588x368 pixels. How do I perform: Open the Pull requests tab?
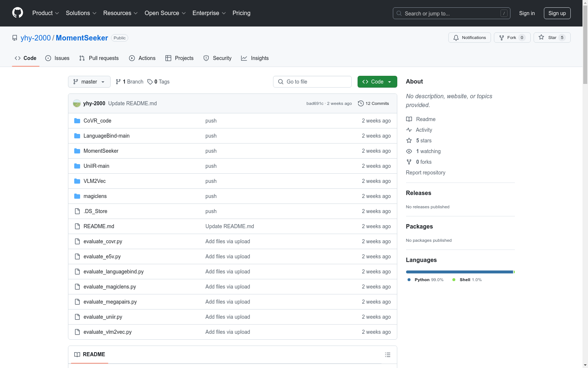[99, 58]
